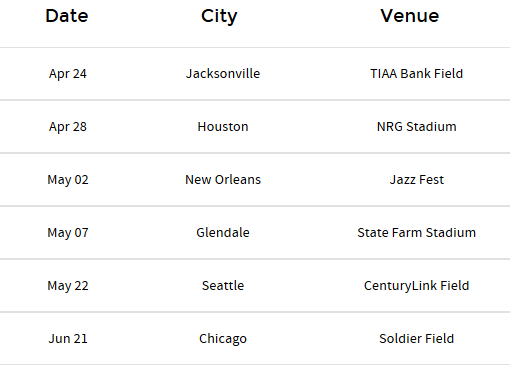Open the Glendale city entry
The width and height of the screenshot is (510, 367).
[x=223, y=233]
